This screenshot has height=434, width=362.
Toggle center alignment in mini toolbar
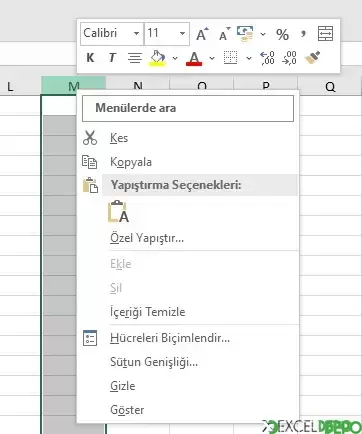pyautogui.click(x=135, y=58)
